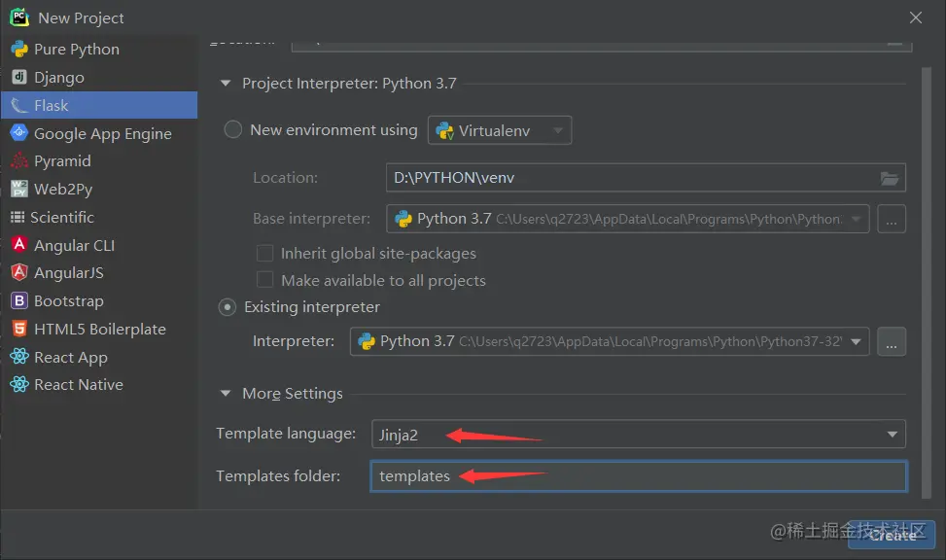Click the venv Location path field
946x560 pixels.
tap(646, 178)
